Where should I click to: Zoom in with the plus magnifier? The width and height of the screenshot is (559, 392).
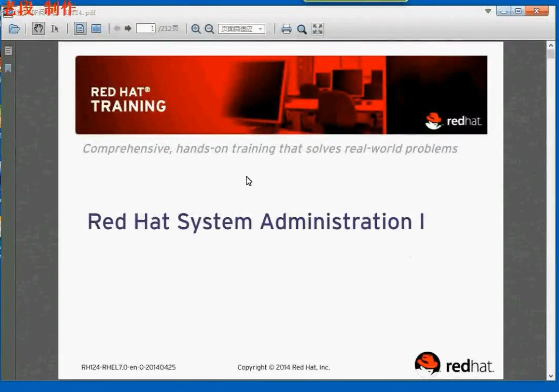[196, 29]
